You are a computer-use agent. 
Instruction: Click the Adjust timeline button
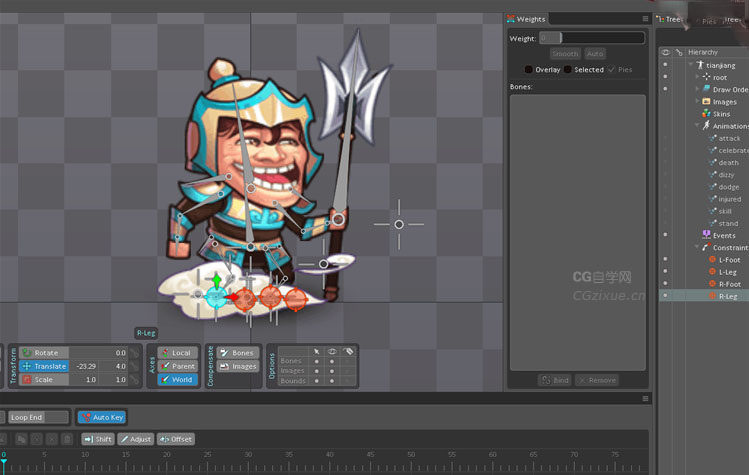[136, 439]
